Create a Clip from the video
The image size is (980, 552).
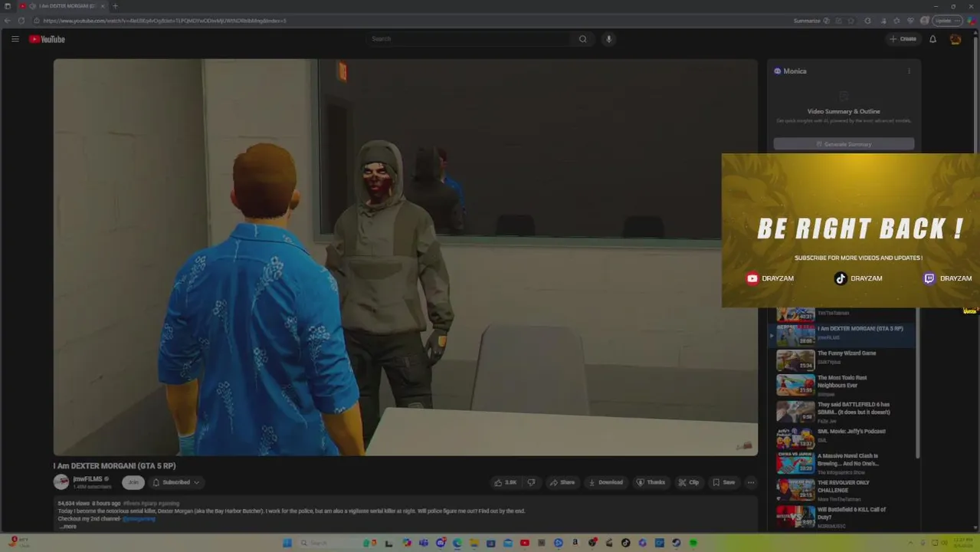click(x=688, y=482)
